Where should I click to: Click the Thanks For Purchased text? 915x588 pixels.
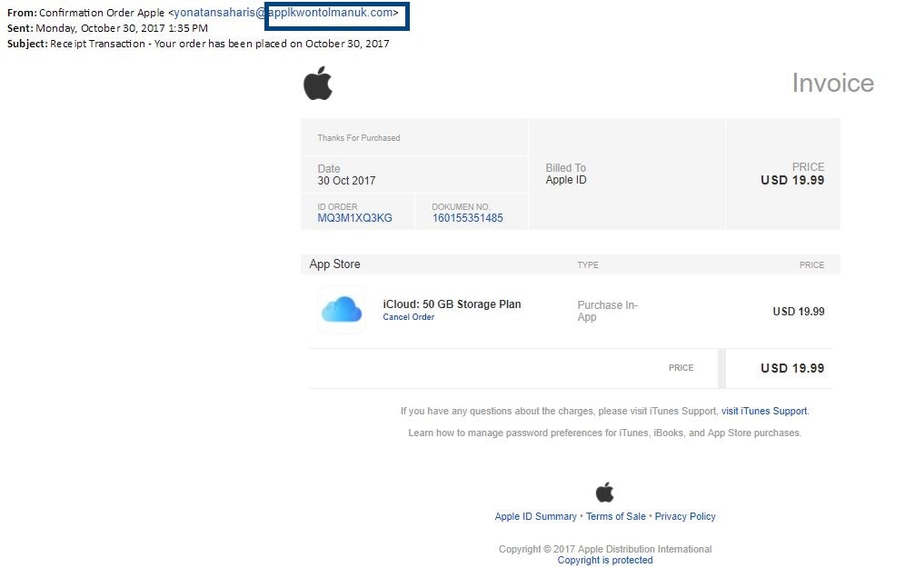pyautogui.click(x=359, y=138)
